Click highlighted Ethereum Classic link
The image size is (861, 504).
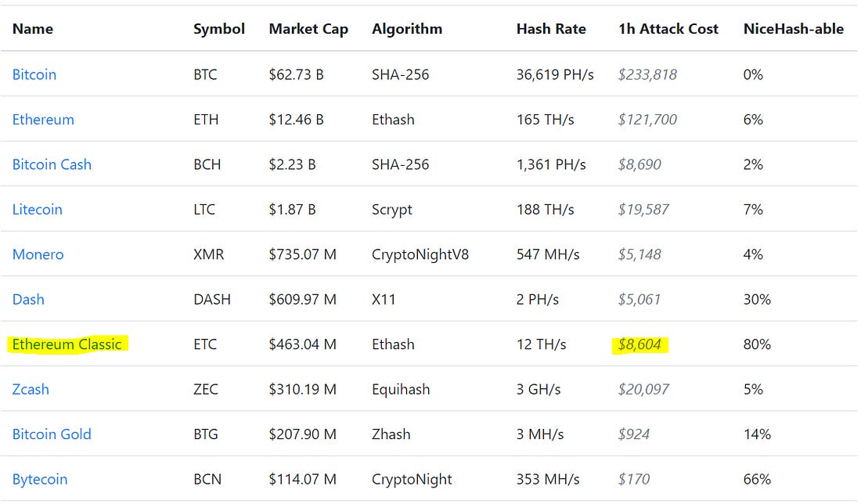(67, 344)
